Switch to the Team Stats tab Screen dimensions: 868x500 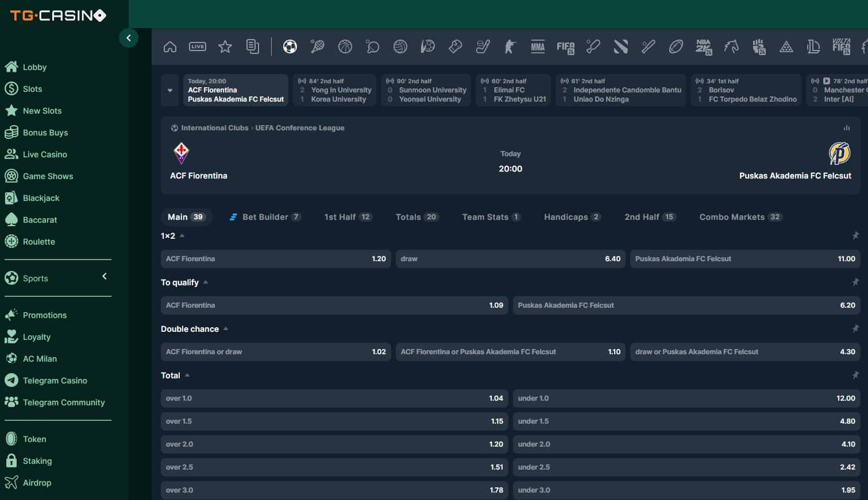point(491,217)
